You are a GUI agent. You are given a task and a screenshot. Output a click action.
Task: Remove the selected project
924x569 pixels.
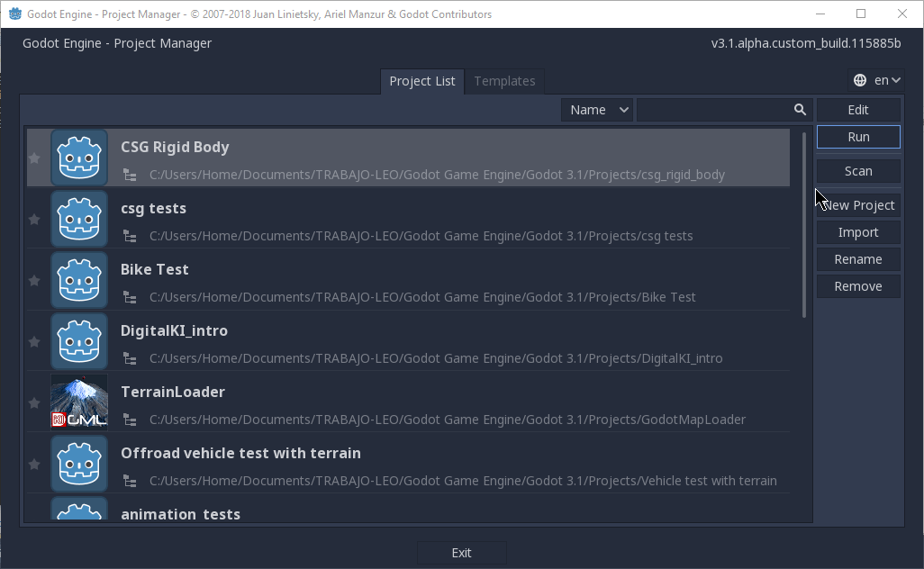[x=858, y=287]
